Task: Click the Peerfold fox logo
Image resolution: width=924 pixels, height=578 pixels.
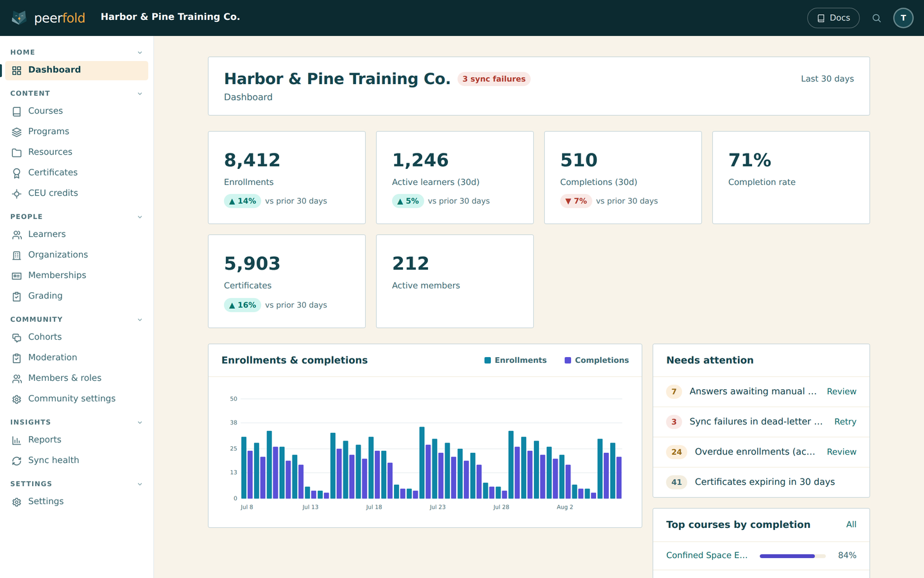Action: pyautogui.click(x=19, y=18)
